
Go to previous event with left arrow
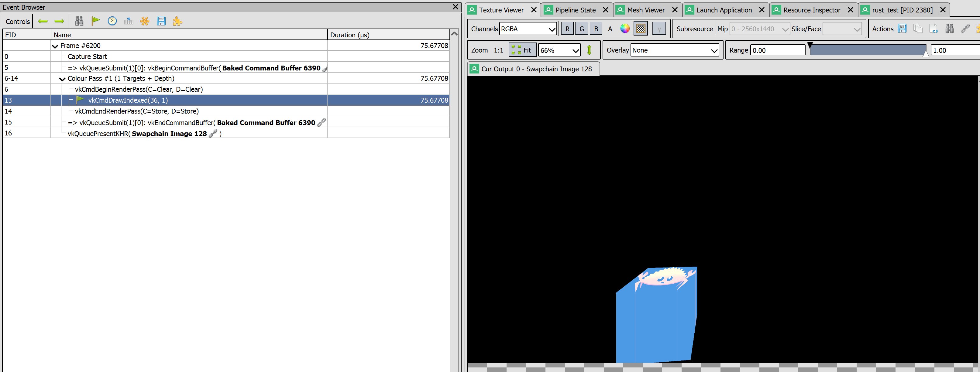point(43,21)
